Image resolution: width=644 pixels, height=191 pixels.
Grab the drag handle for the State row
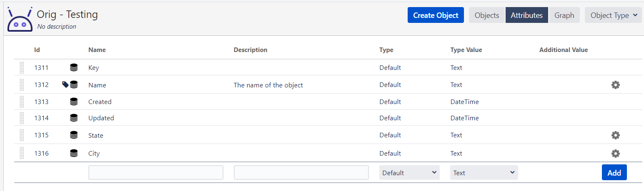pyautogui.click(x=22, y=135)
